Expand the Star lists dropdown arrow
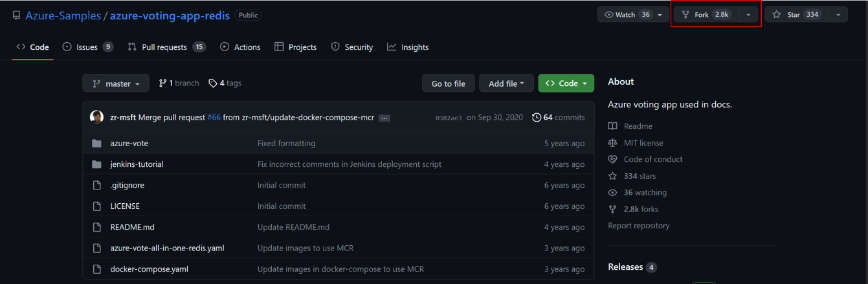This screenshot has height=284, width=868. [838, 15]
